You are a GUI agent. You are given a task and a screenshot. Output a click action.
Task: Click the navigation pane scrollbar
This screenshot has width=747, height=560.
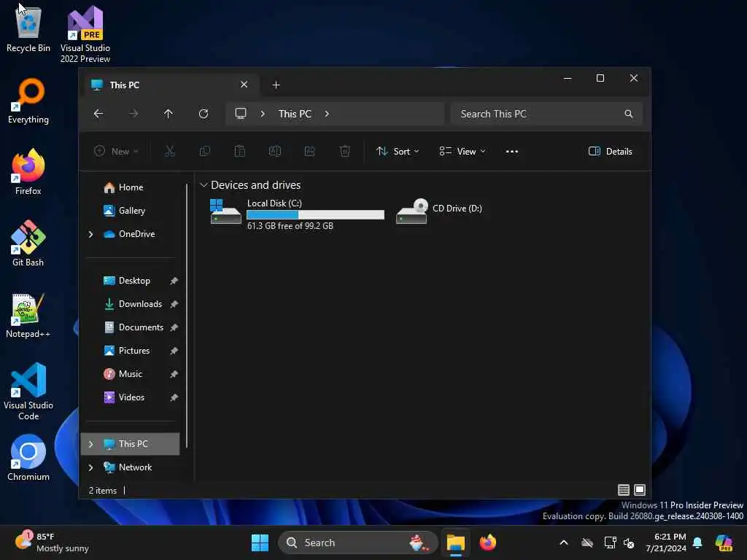[187, 315]
